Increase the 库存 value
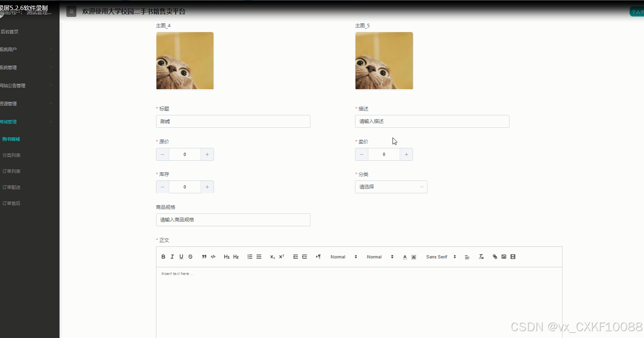 coord(207,187)
